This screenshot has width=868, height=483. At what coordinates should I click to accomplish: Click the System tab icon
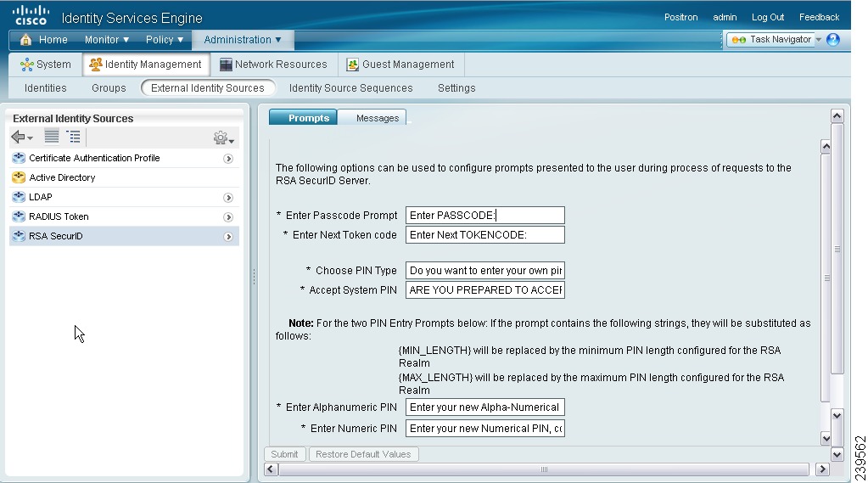click(x=26, y=65)
